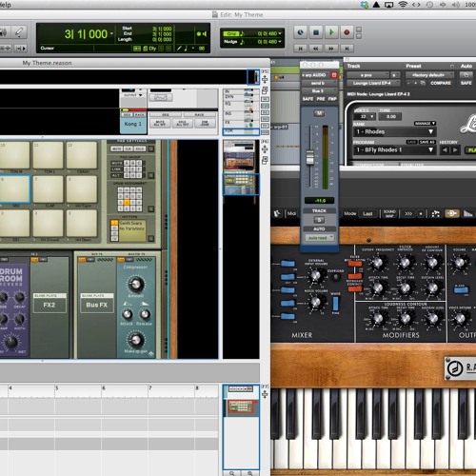Viewport: 476px width, 476px height.
Task: Select the Pencil tool in the toolbar
Action: point(19,32)
